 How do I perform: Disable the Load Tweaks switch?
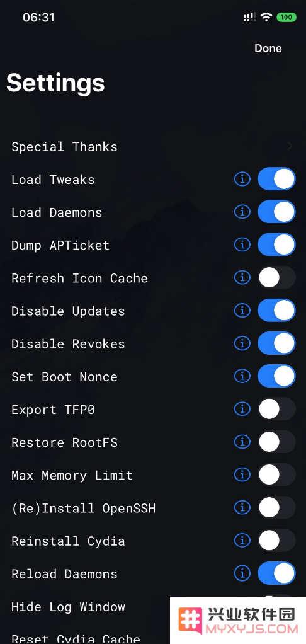[276, 179]
